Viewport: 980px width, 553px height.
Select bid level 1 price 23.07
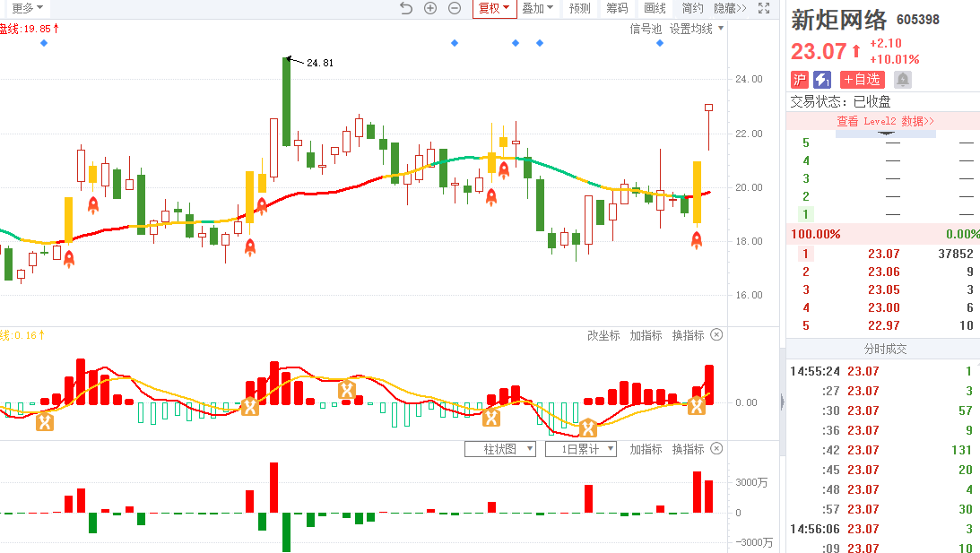click(x=884, y=254)
